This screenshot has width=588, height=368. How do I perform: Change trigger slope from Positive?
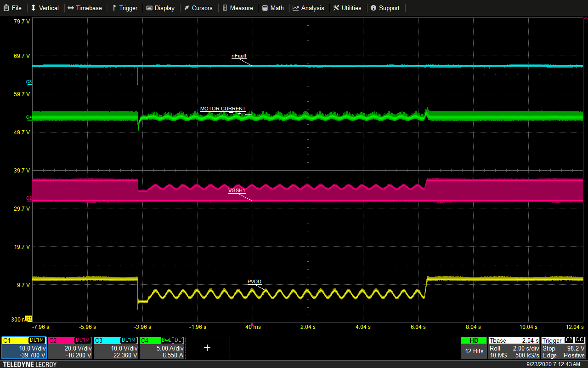574,355
